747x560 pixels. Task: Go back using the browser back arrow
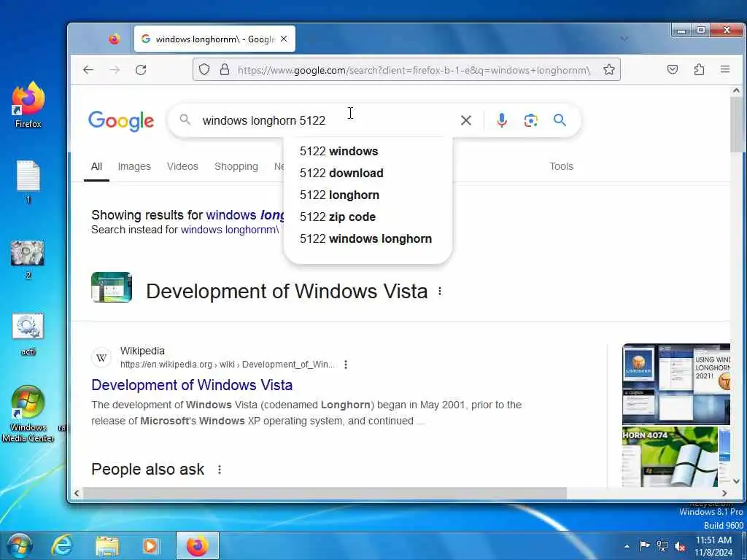pos(88,70)
